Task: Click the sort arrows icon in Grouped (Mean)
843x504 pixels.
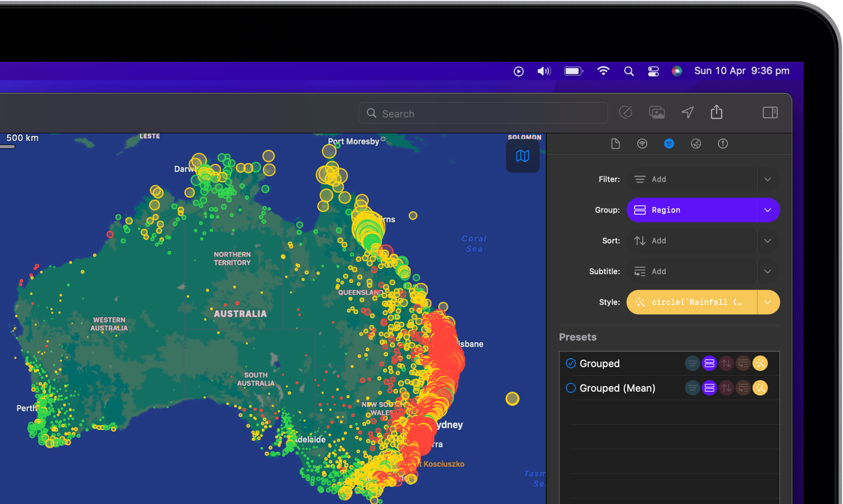Action: tap(726, 388)
